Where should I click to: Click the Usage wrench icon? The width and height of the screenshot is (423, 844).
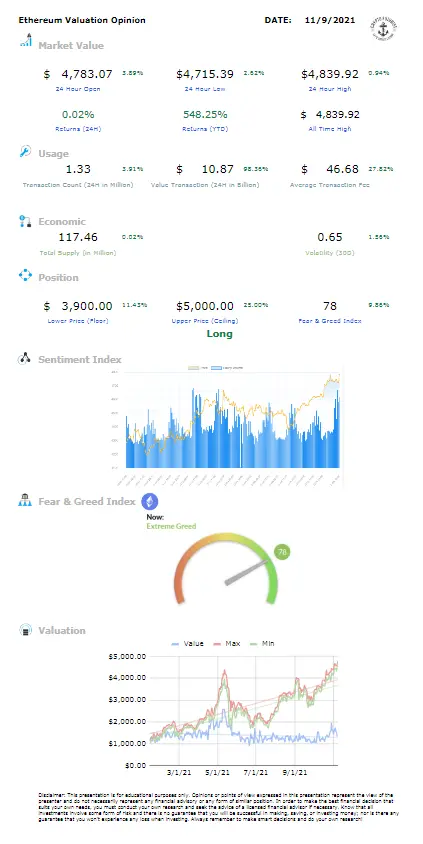pos(25,152)
